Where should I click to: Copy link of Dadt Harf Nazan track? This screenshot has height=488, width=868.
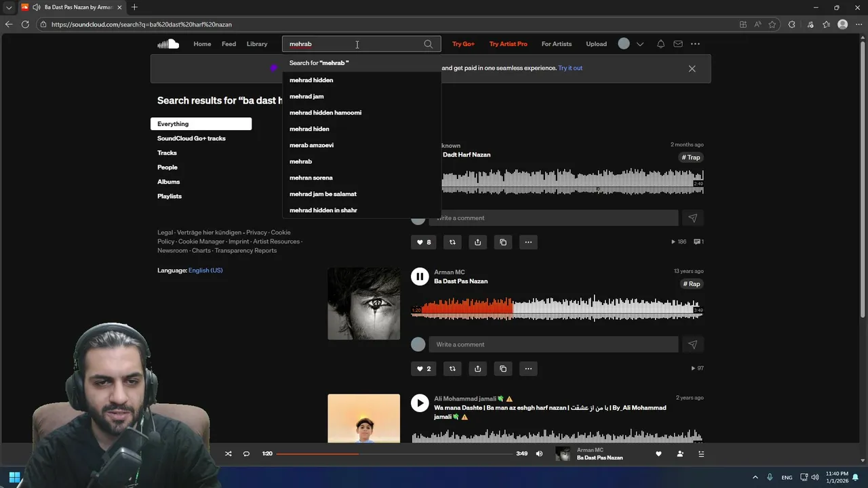coord(502,242)
